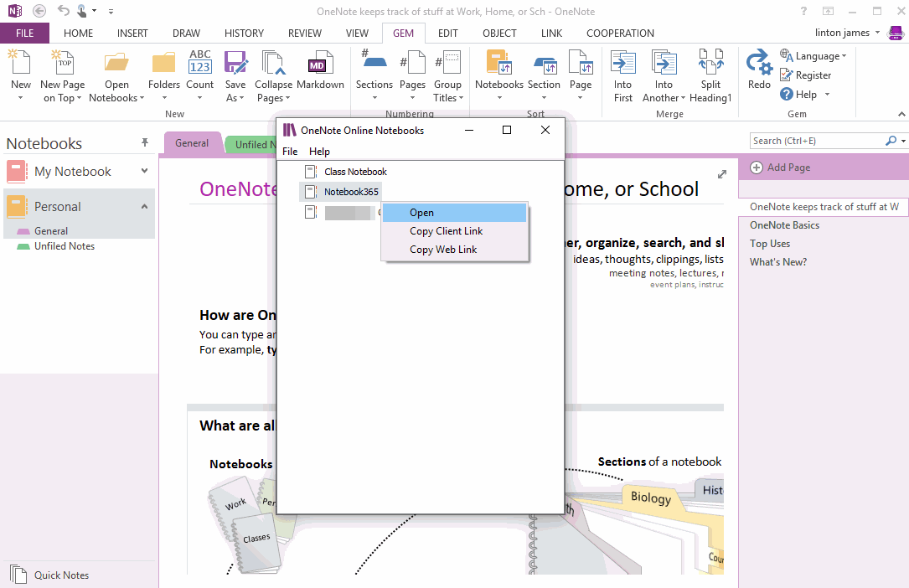The width and height of the screenshot is (909, 588).
Task: Collapse the Personal notebook chevron
Action: (144, 206)
